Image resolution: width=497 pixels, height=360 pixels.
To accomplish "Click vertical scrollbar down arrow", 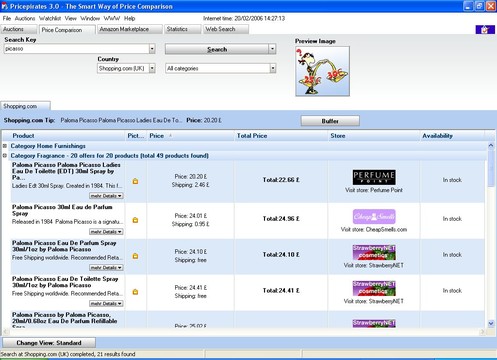I will pos(491,323).
